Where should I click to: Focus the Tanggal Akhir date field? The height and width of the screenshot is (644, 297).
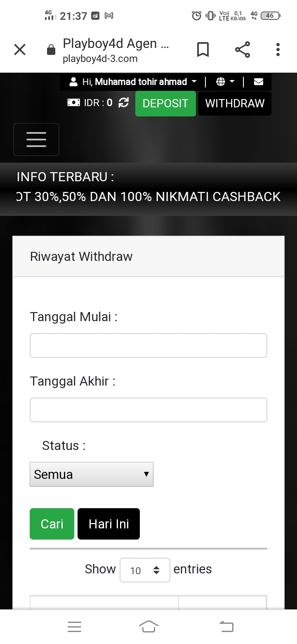coord(148,410)
